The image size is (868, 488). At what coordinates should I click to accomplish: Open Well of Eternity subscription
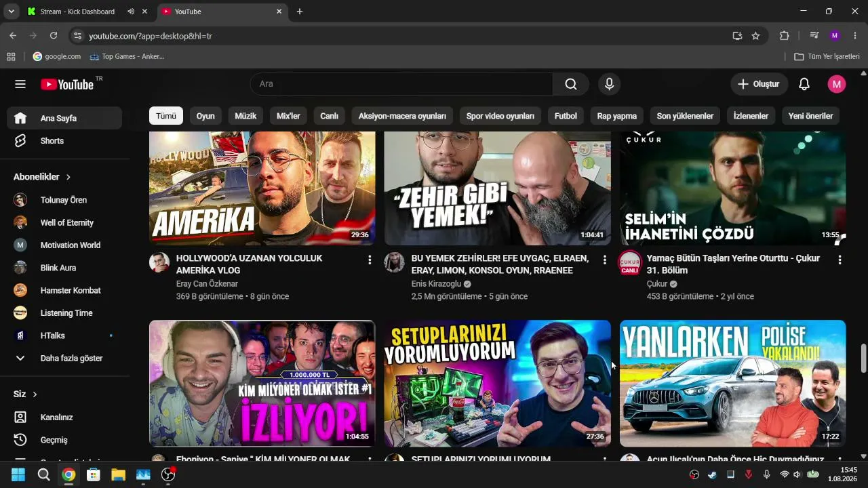pos(65,222)
